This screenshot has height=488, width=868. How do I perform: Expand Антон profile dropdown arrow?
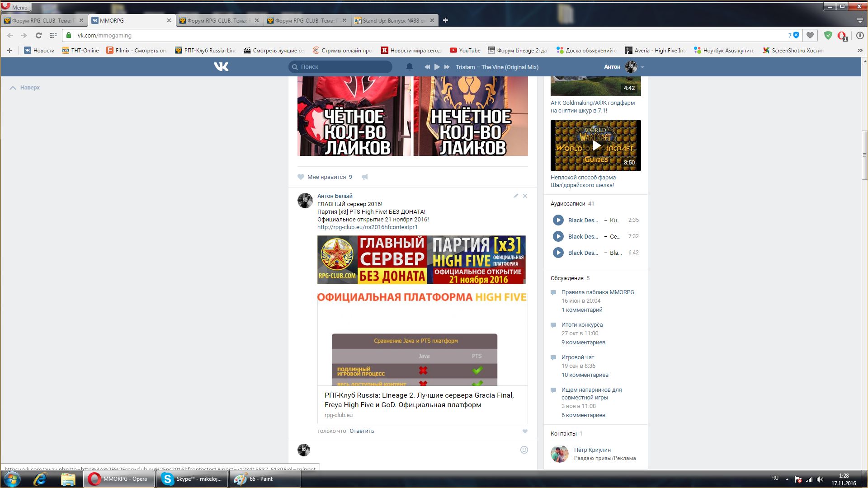click(x=642, y=67)
